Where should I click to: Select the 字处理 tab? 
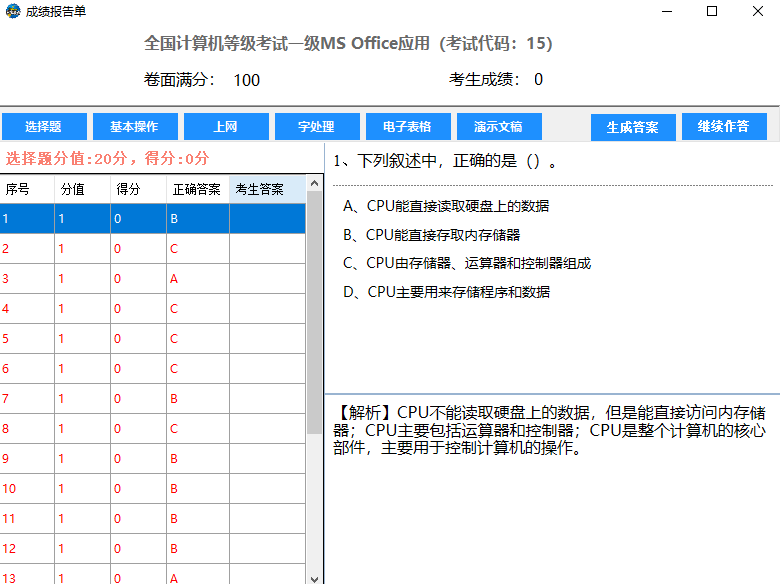[316, 127]
